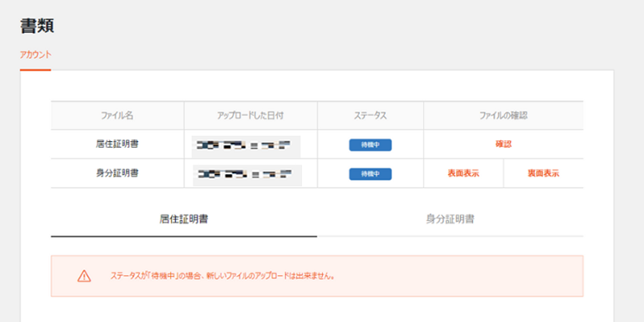Viewport: 644px width, 322px height.
Task: Click upload date of 居住証明書 row
Action: tap(246, 147)
